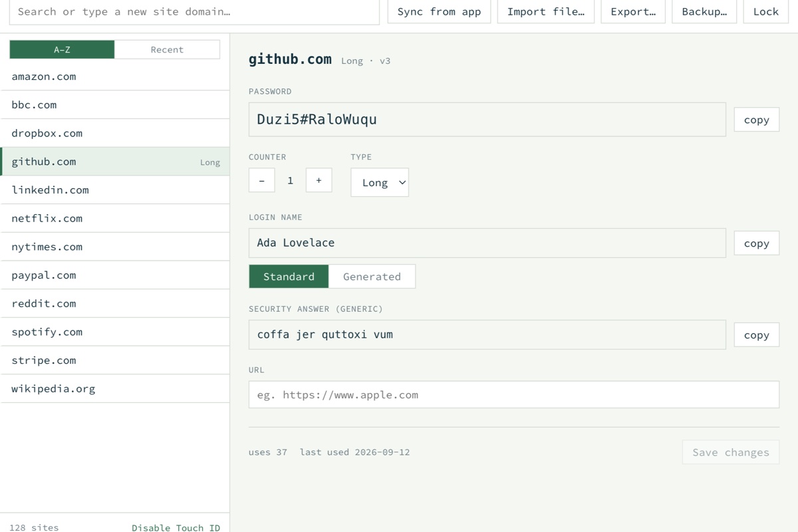Switch site list to A–Z sorting

(x=62, y=49)
